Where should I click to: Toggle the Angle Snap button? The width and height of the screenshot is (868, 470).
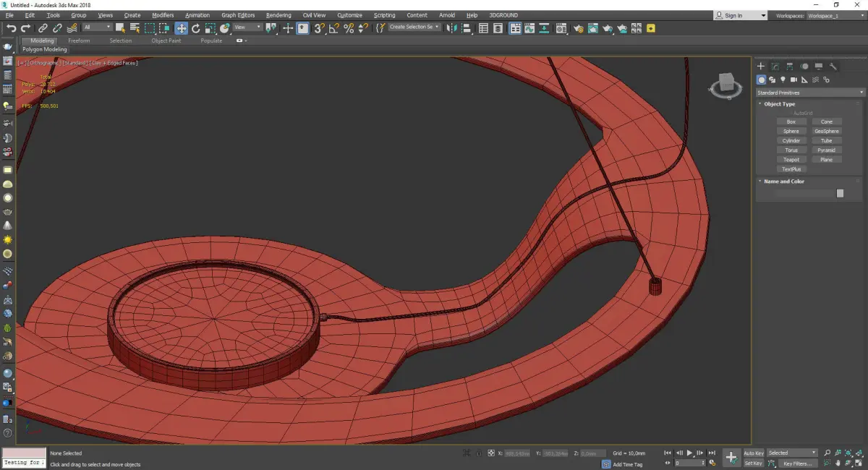point(333,28)
